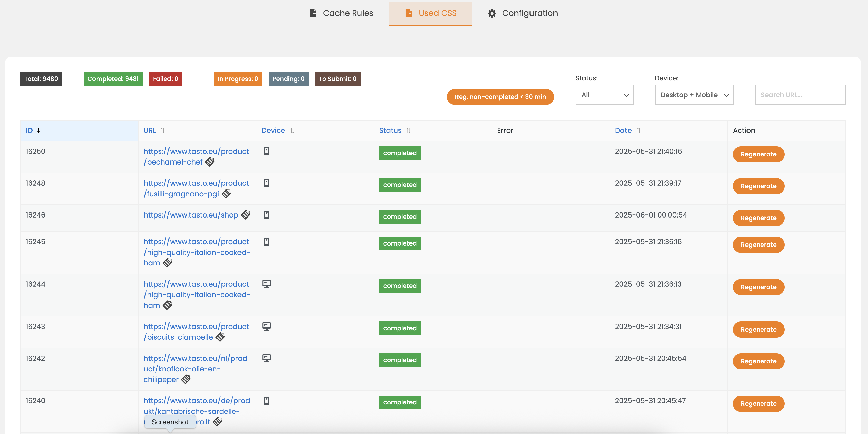Open the Device filter dropdown
Viewport: 868px width, 434px height.
click(x=694, y=95)
